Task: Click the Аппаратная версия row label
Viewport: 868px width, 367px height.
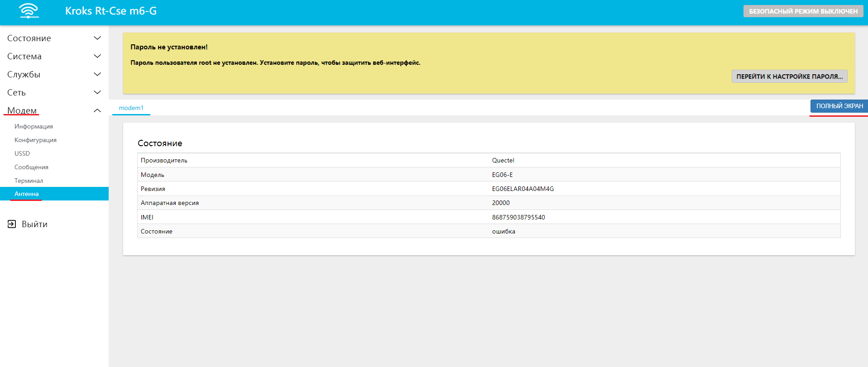Action: coord(170,203)
